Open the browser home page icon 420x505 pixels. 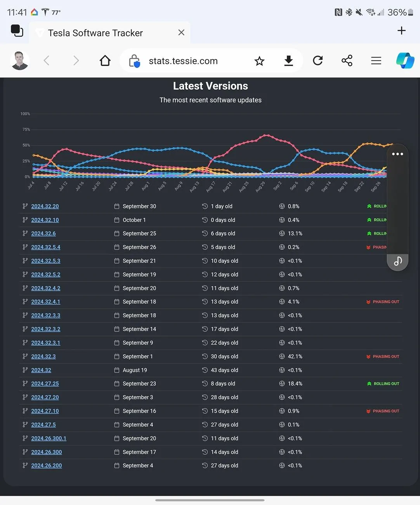coord(105,61)
